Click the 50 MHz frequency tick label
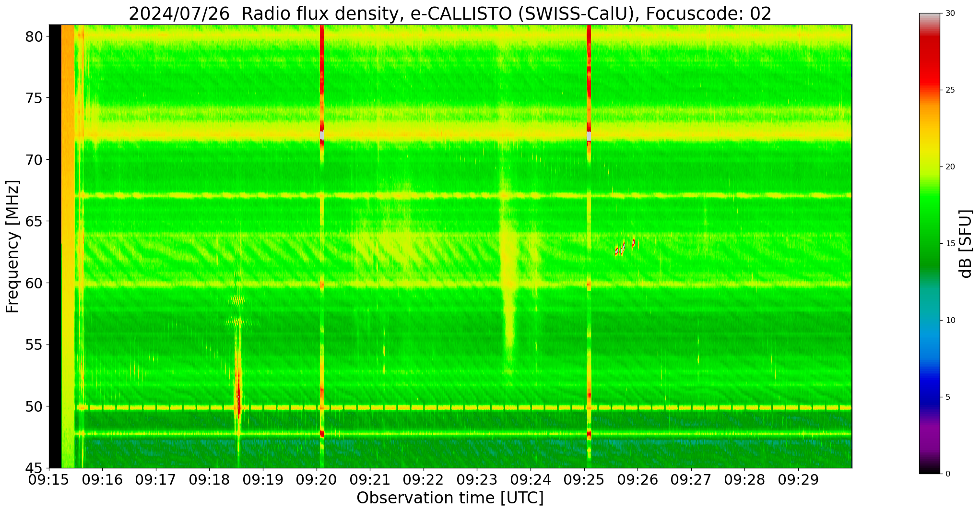 tap(34, 406)
